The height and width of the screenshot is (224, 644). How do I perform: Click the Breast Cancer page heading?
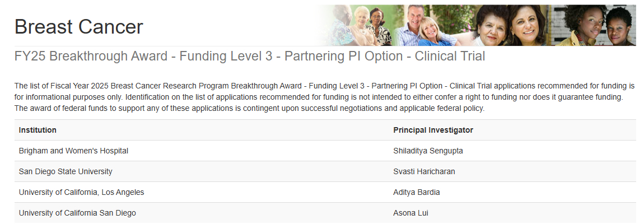click(78, 26)
